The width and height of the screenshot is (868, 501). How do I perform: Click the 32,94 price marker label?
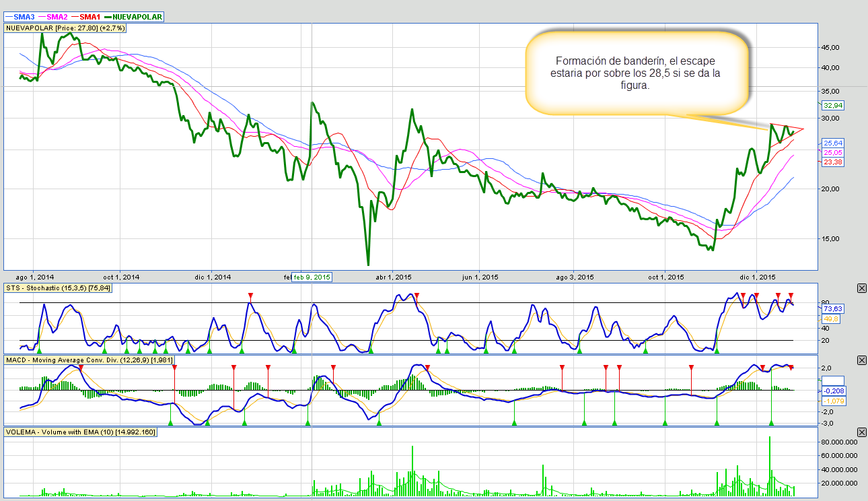833,105
